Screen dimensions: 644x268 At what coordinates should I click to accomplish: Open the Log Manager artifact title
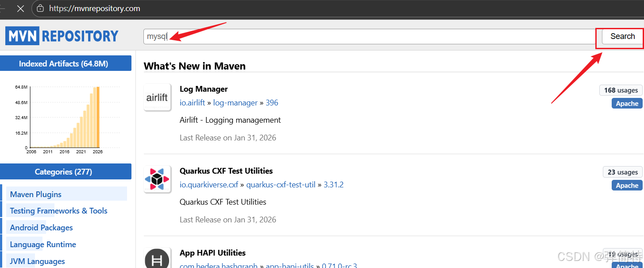click(x=204, y=89)
